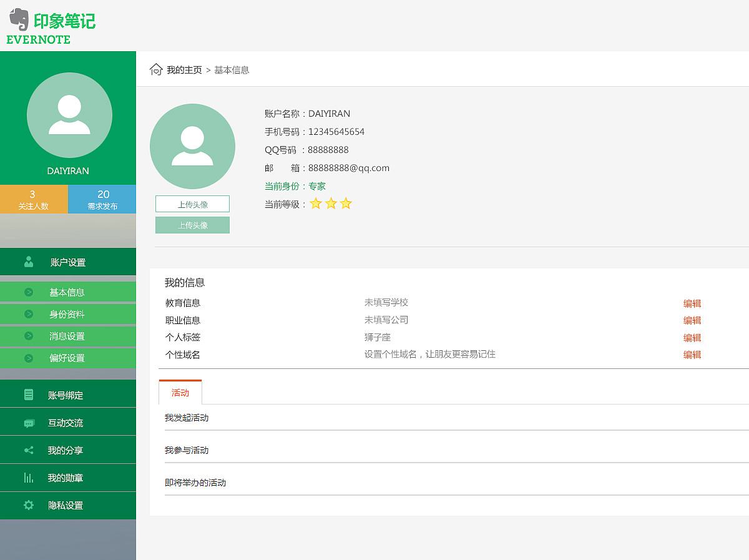The width and height of the screenshot is (749, 560).
Task: Click 编辑 next to 个性域名
Action: click(x=692, y=355)
